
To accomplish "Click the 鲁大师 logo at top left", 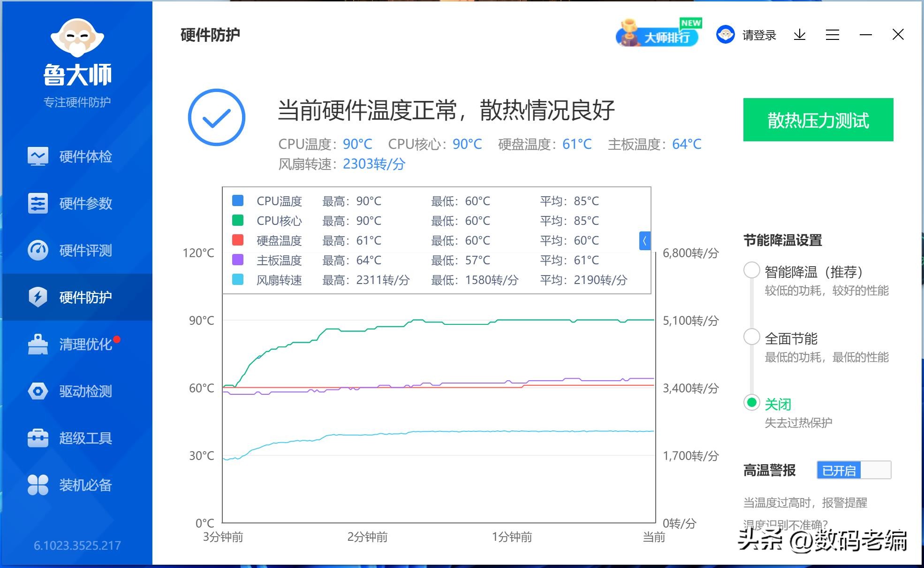I will pyautogui.click(x=76, y=52).
